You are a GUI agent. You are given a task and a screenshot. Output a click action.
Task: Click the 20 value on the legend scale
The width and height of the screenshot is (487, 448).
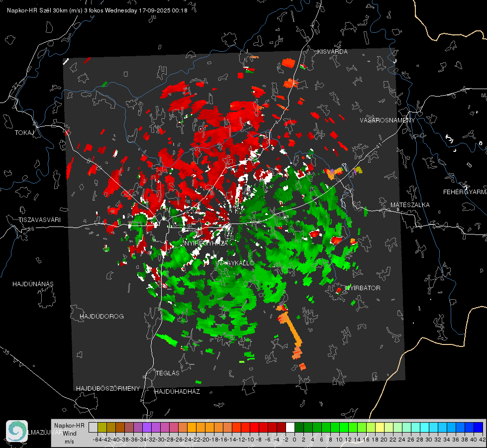pos(384,440)
